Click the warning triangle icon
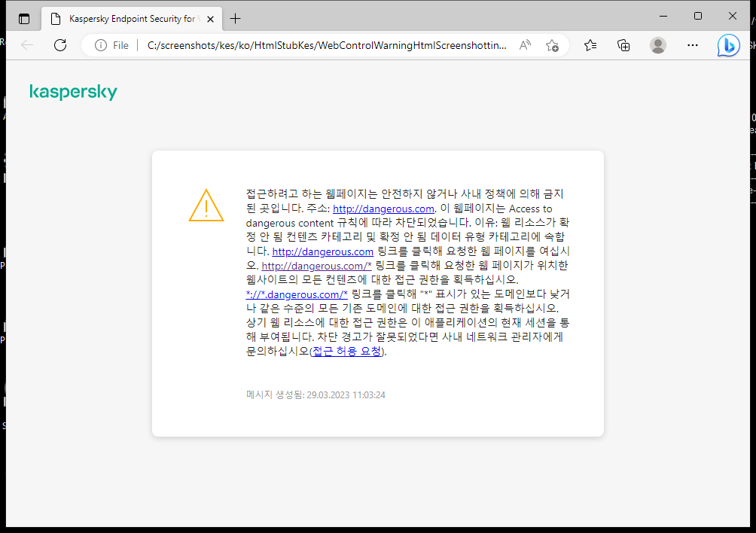The image size is (756, 533). click(206, 206)
